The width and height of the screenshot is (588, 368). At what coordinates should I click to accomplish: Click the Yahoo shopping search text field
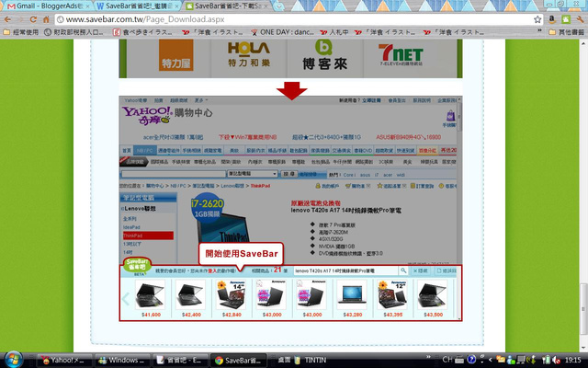coord(174,174)
